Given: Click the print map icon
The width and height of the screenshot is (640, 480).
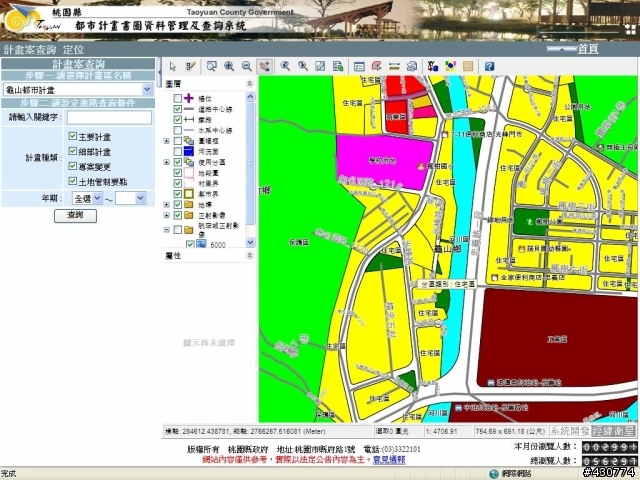Looking at the screenshot, I should click(412, 66).
